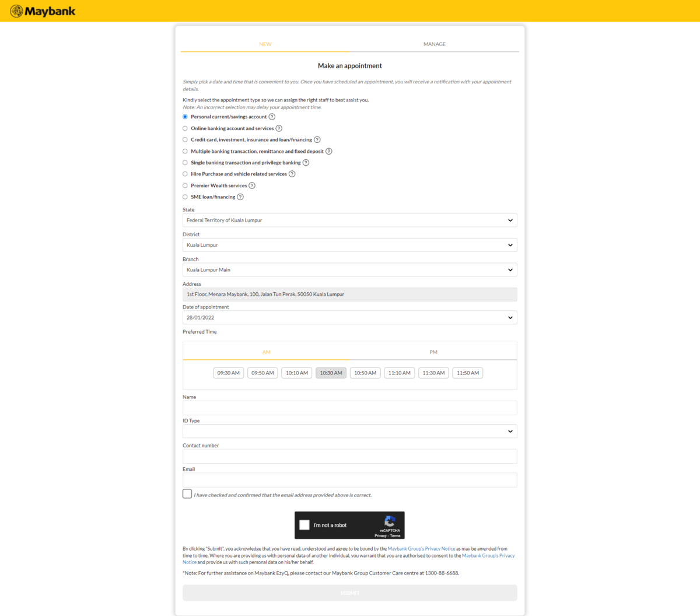Open the Branch dropdown
700x616 pixels.
pyautogui.click(x=350, y=270)
